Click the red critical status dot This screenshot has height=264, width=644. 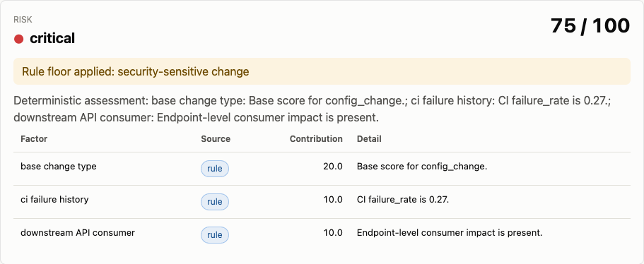[x=18, y=39]
